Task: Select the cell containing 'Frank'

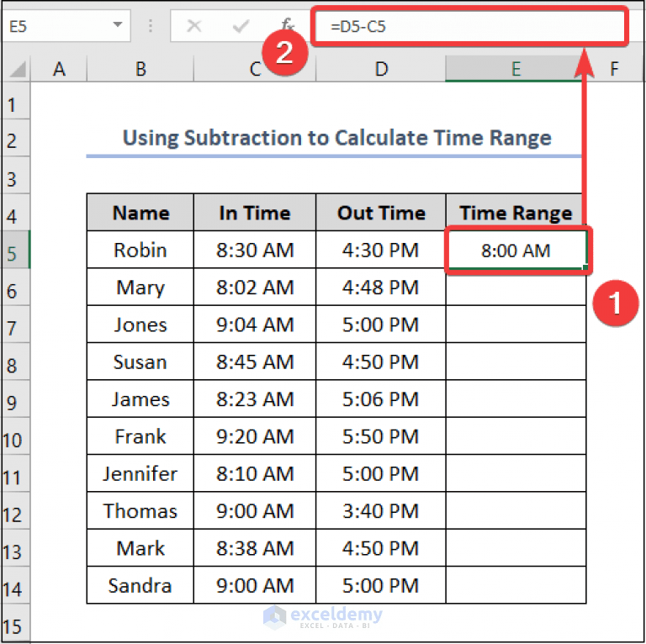Action: pos(140,436)
